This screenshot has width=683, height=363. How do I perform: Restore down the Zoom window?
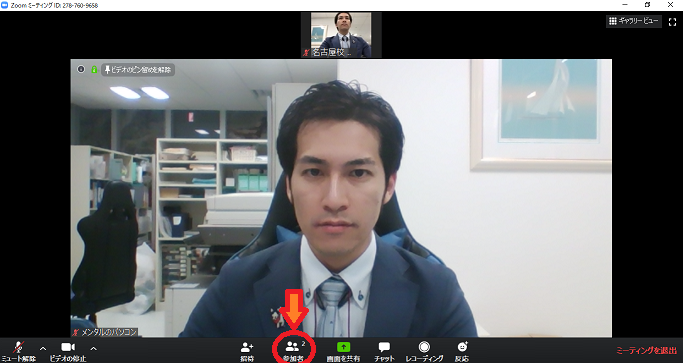(x=647, y=5)
